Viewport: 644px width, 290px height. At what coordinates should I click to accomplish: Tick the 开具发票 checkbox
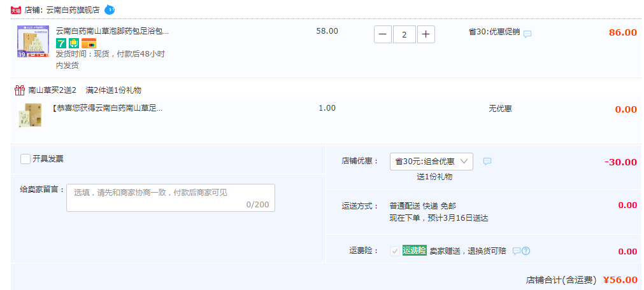coord(25,159)
